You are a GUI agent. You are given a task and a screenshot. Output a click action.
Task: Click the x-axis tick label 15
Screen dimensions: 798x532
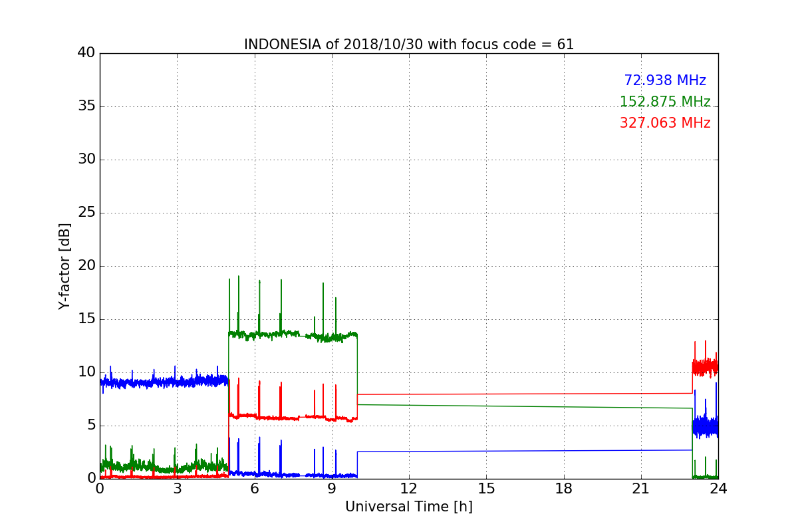click(486, 489)
